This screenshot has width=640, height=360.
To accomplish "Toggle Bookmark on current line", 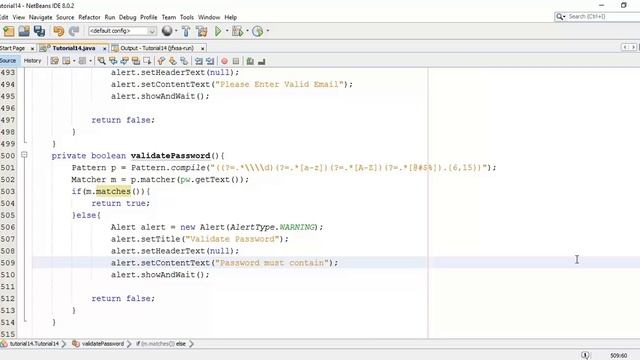I will pos(184,61).
